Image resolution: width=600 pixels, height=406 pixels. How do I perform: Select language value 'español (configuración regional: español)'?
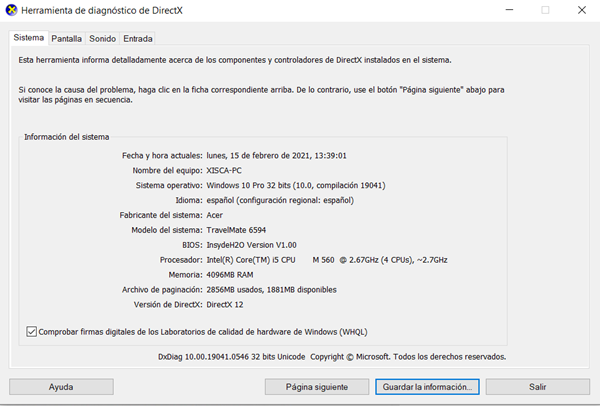point(280,201)
